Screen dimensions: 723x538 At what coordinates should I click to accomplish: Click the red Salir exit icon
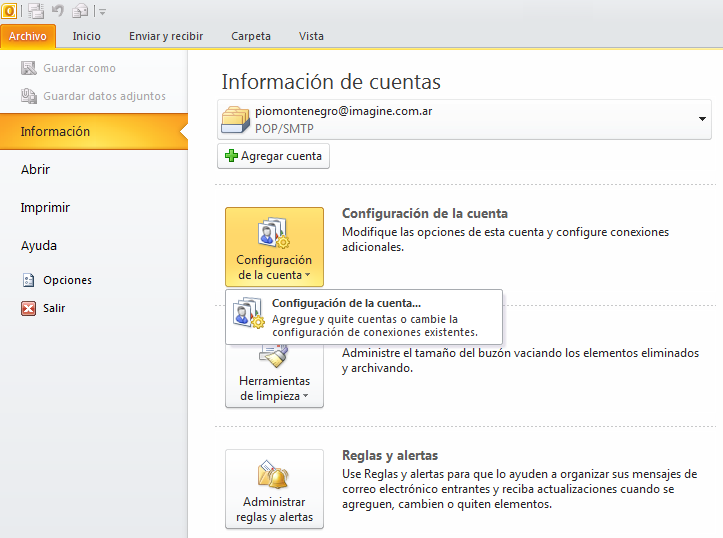point(28,308)
